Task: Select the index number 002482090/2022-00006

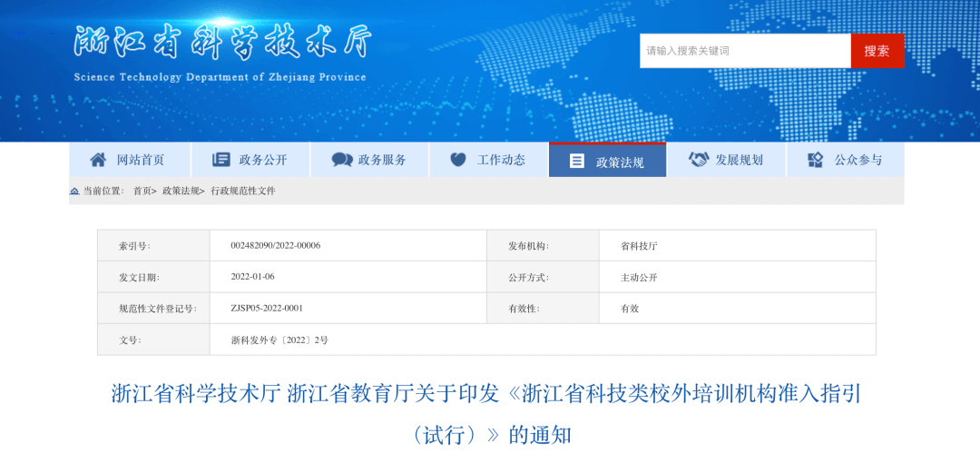Action: (x=276, y=246)
